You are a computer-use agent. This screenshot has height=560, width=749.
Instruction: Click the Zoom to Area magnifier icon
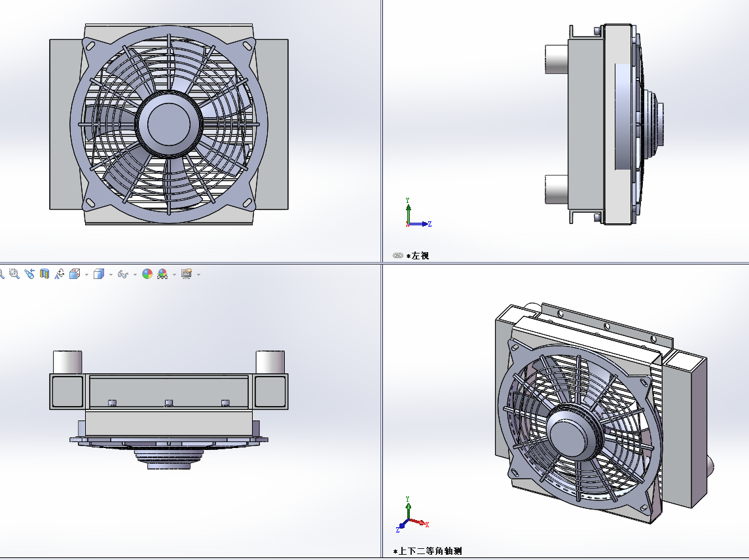click(14, 274)
